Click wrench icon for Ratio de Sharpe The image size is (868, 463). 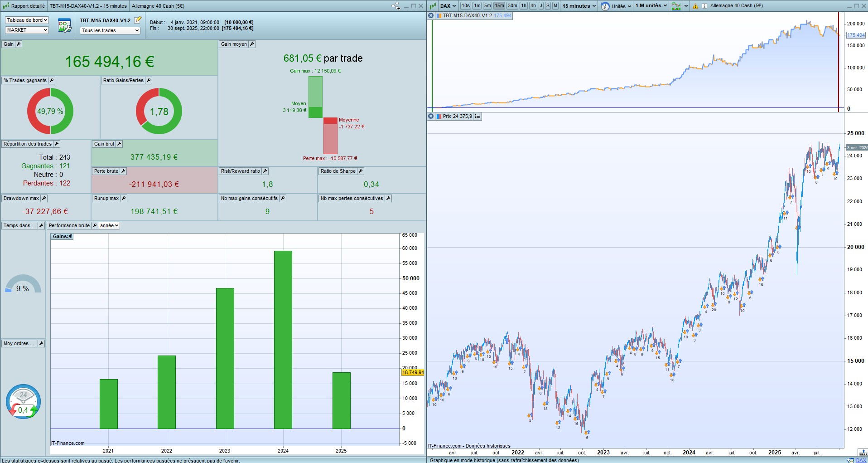[x=361, y=171]
